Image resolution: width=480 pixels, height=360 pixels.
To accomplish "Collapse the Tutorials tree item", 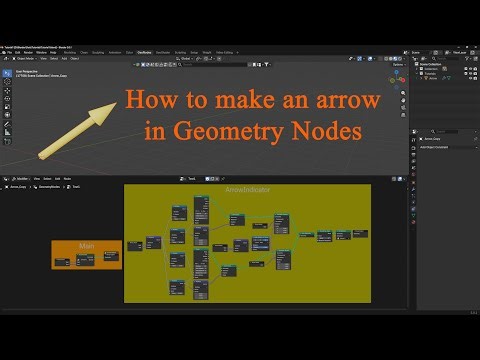I will [x=417, y=73].
